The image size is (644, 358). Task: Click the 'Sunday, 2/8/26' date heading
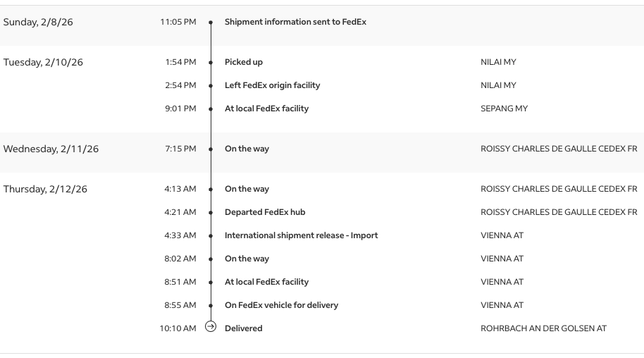(38, 22)
